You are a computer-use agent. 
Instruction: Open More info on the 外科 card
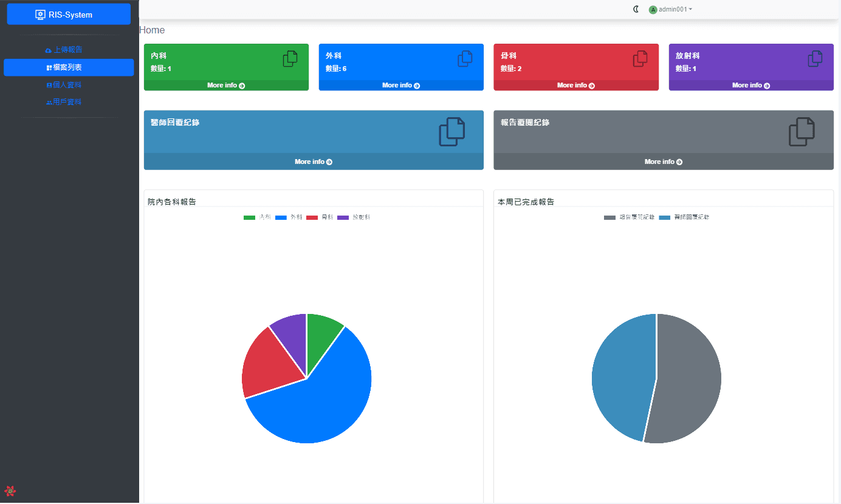(401, 86)
